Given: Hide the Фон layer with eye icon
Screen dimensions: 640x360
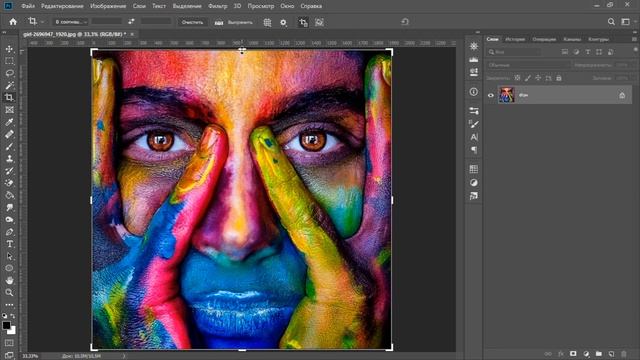Looking at the screenshot, I should click(491, 95).
